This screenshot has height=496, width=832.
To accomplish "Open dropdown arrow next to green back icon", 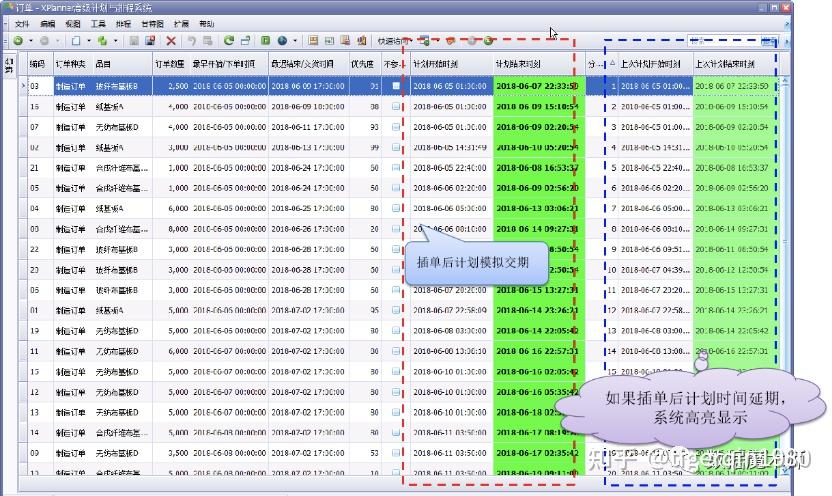I will (29, 41).
